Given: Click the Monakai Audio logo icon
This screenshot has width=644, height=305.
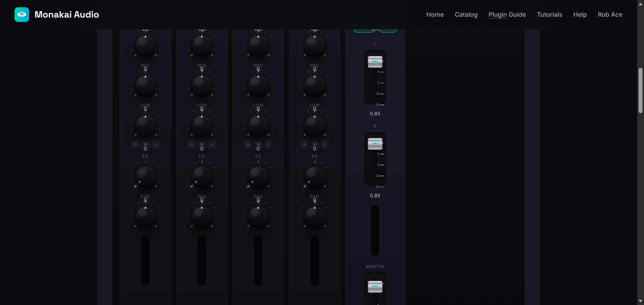Looking at the screenshot, I should (22, 15).
